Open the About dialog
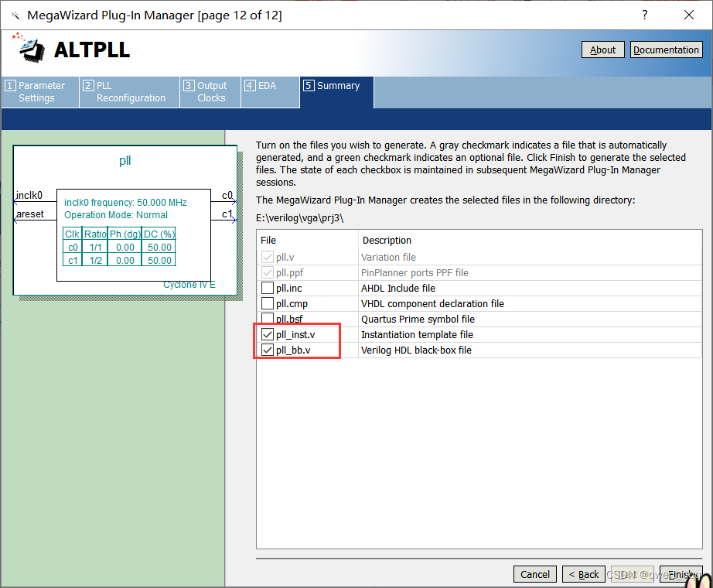This screenshot has width=713, height=588. click(602, 50)
